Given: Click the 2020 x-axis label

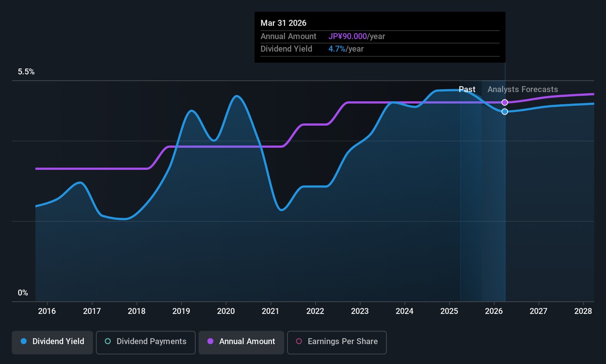Looking at the screenshot, I should pyautogui.click(x=226, y=311).
